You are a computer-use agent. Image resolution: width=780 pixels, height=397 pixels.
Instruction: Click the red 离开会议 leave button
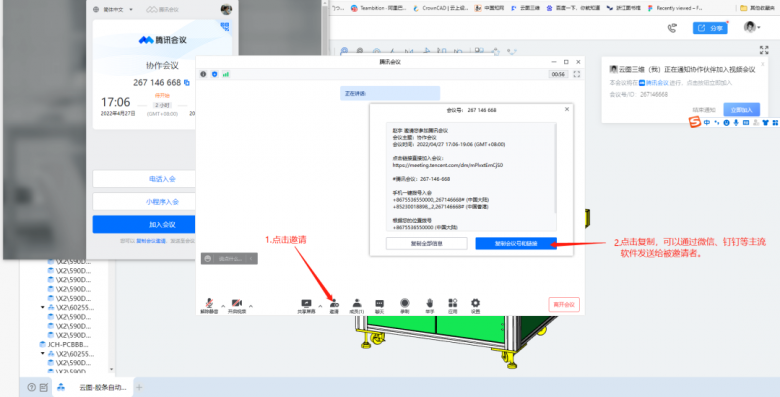coord(564,304)
